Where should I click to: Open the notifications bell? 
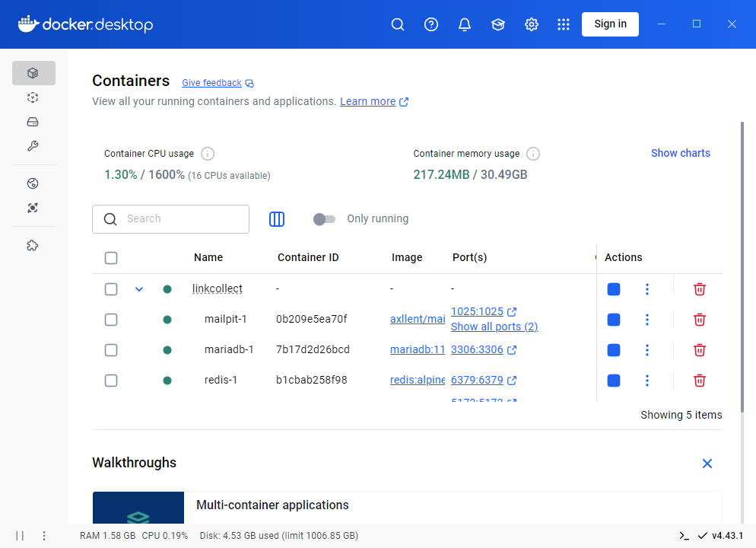(464, 24)
